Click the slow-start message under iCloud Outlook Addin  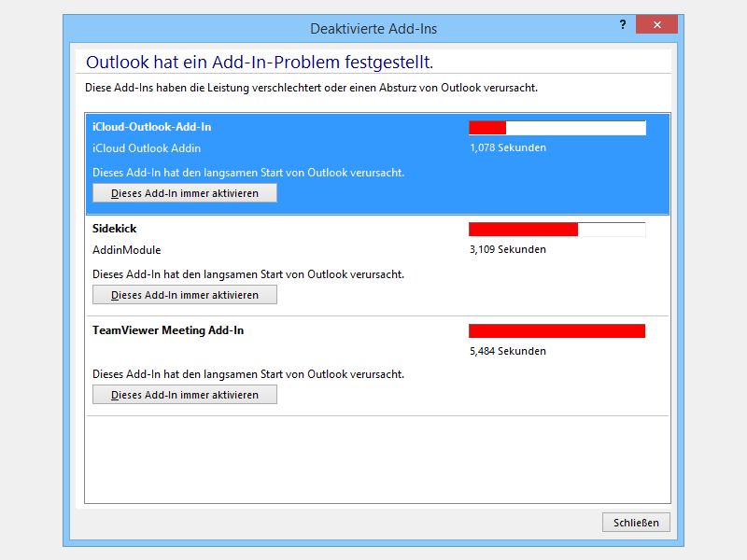click(x=248, y=173)
